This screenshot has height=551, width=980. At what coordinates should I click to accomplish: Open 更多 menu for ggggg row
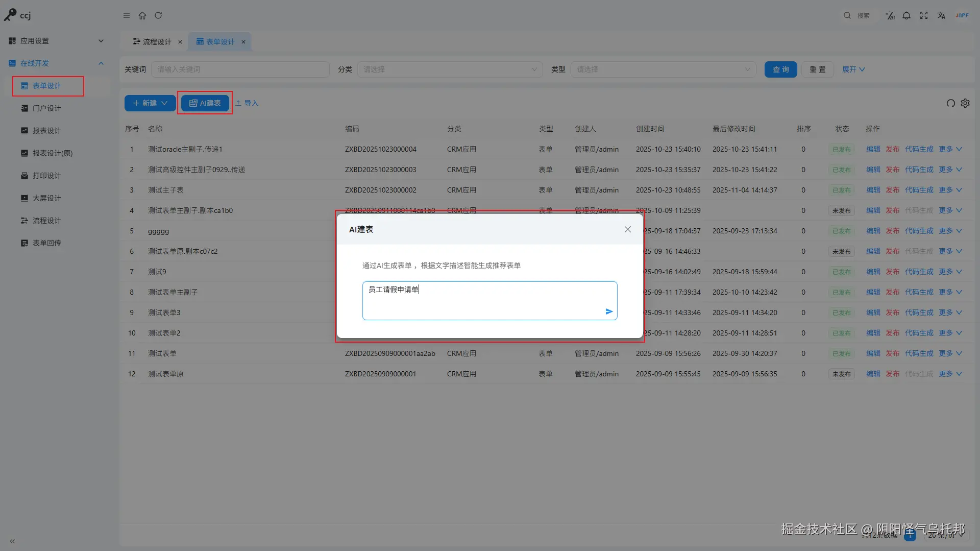950,231
